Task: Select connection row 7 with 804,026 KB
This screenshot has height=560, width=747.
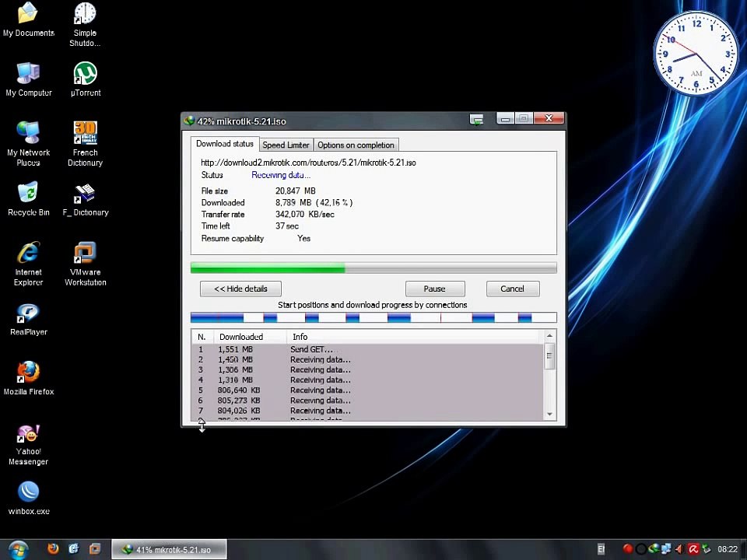Action: (368, 411)
